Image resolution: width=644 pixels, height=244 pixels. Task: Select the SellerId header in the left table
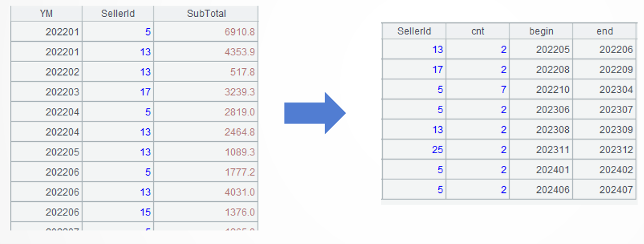point(118,14)
